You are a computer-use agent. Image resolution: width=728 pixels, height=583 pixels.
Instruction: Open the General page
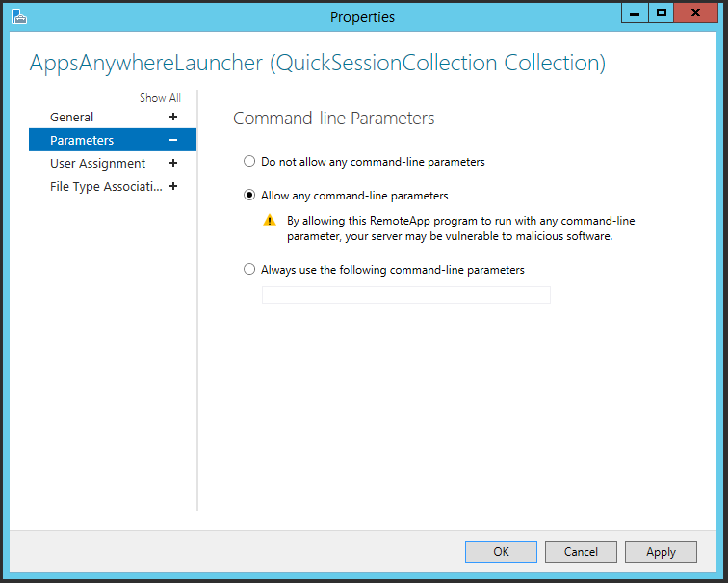72,117
